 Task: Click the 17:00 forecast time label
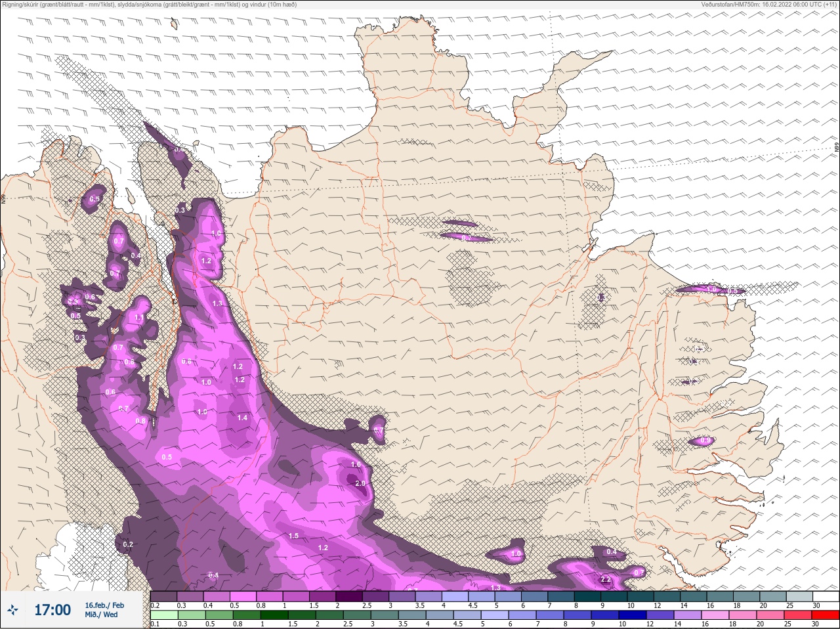click(x=52, y=610)
